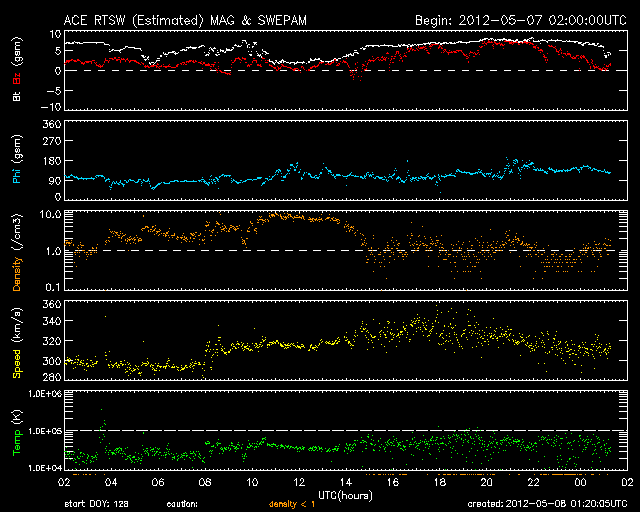Click the white "Bt" axis label
Viewport: 640px width, 512px height.
click(17, 96)
